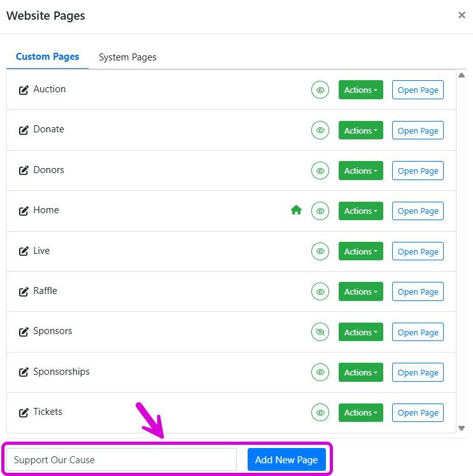473x476 pixels.
Task: Toggle visibility of the Auction page
Action: (320, 90)
